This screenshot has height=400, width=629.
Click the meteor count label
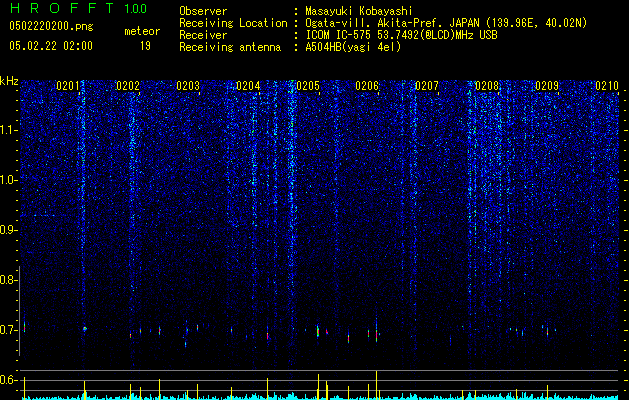(142, 31)
